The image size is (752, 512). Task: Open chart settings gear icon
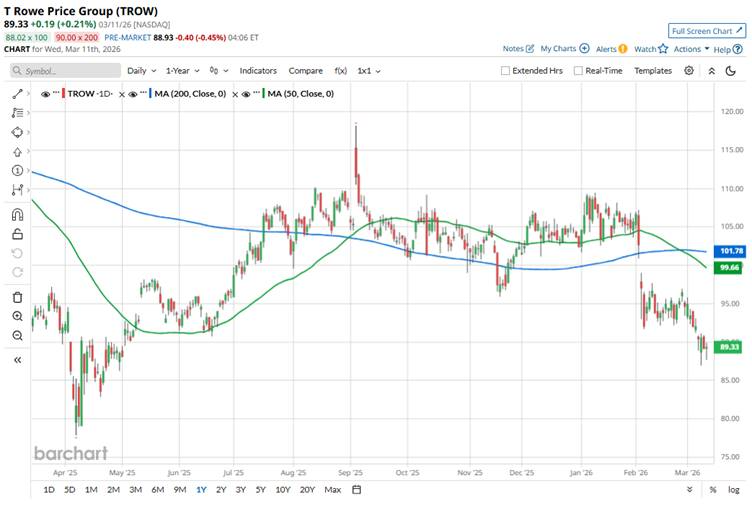[690, 71]
